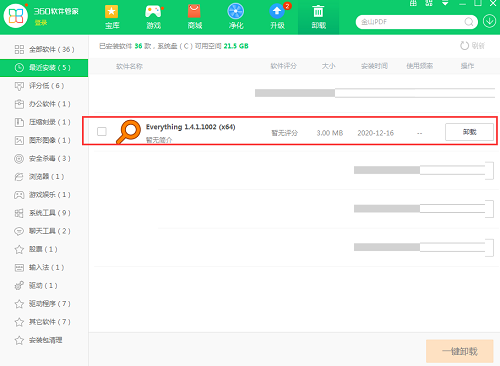Click the 一键卸载 button
This screenshot has height=366, width=500.
[x=460, y=351]
